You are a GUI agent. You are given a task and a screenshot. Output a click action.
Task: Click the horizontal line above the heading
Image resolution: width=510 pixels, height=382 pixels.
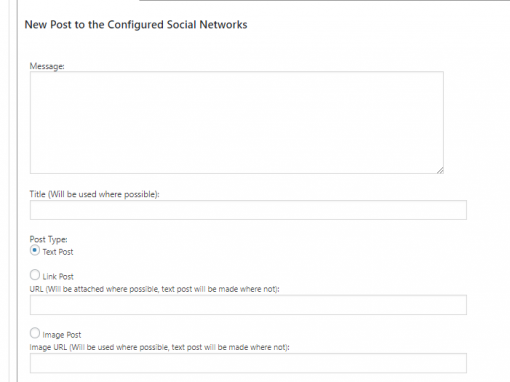coord(324,1)
